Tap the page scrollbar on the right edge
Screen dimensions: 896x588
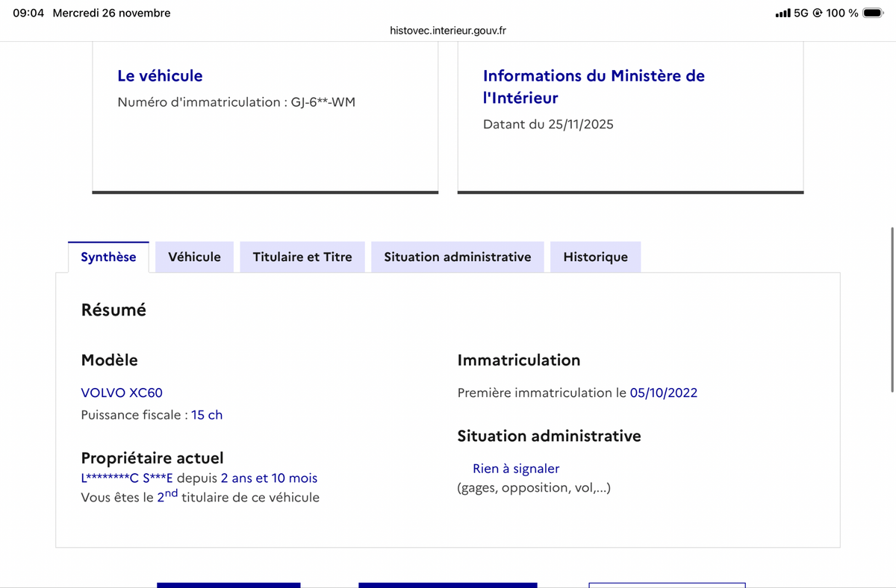(x=892, y=310)
